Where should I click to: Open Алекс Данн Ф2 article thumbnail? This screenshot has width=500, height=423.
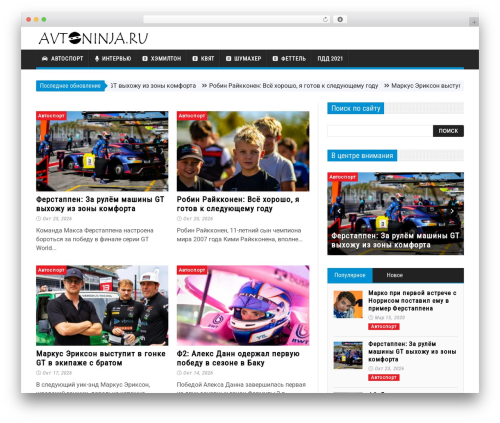point(243,305)
